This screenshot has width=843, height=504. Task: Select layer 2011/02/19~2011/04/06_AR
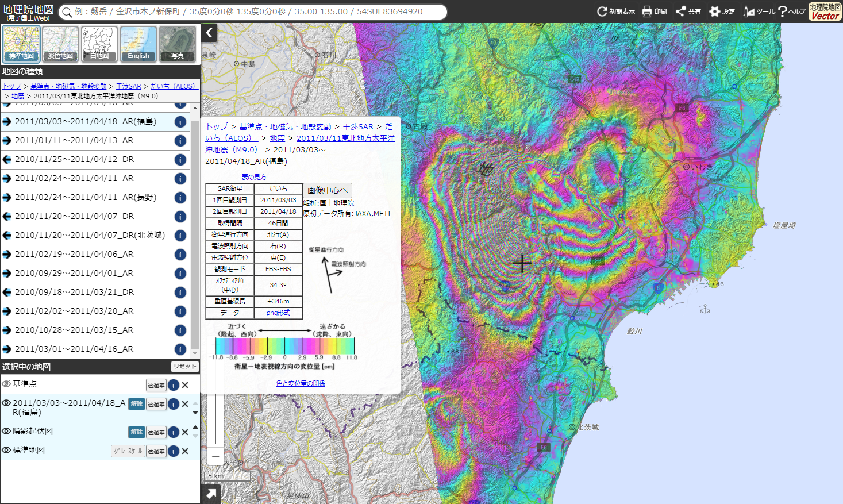pos(74,254)
